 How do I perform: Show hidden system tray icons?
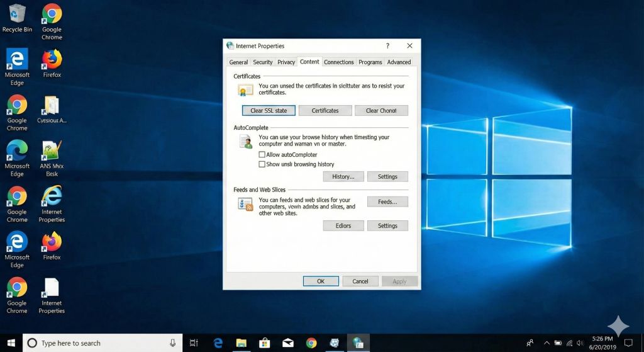pos(546,343)
